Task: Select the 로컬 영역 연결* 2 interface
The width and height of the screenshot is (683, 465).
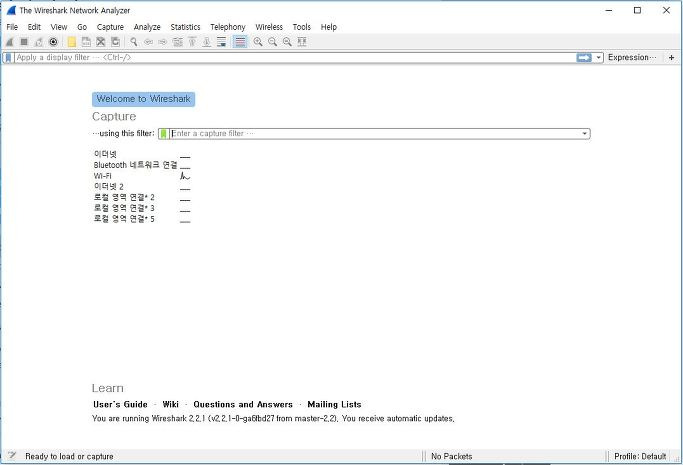Action: click(124, 197)
